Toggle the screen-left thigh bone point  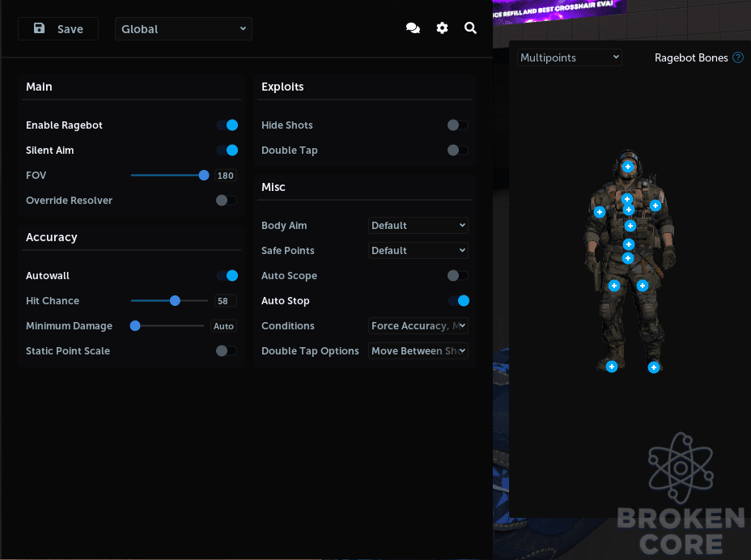[x=614, y=286]
